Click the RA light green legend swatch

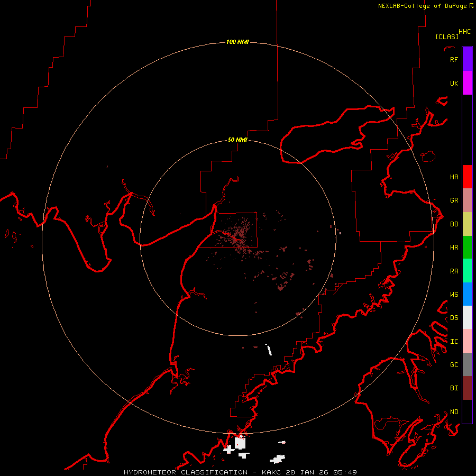(x=467, y=271)
